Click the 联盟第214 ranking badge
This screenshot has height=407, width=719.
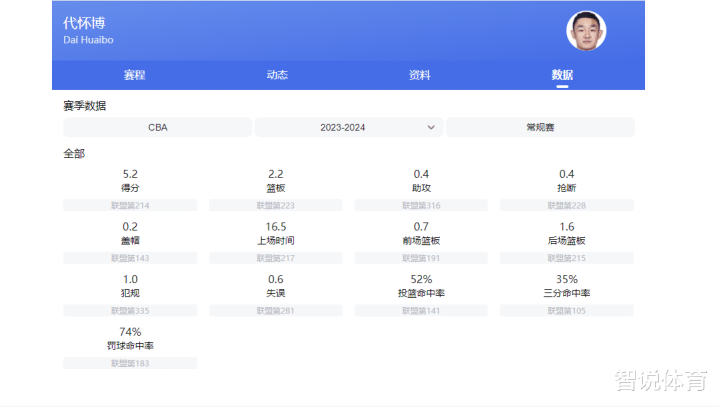tap(130, 205)
